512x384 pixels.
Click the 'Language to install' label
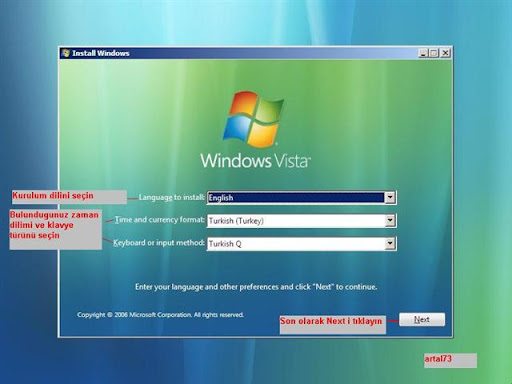tap(171, 197)
